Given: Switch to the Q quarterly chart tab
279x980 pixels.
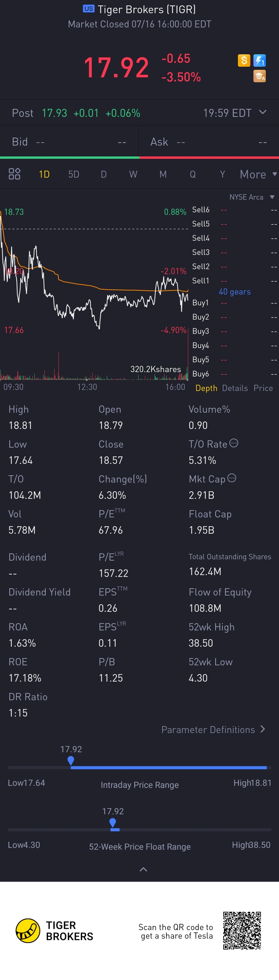Looking at the screenshot, I should tap(193, 174).
